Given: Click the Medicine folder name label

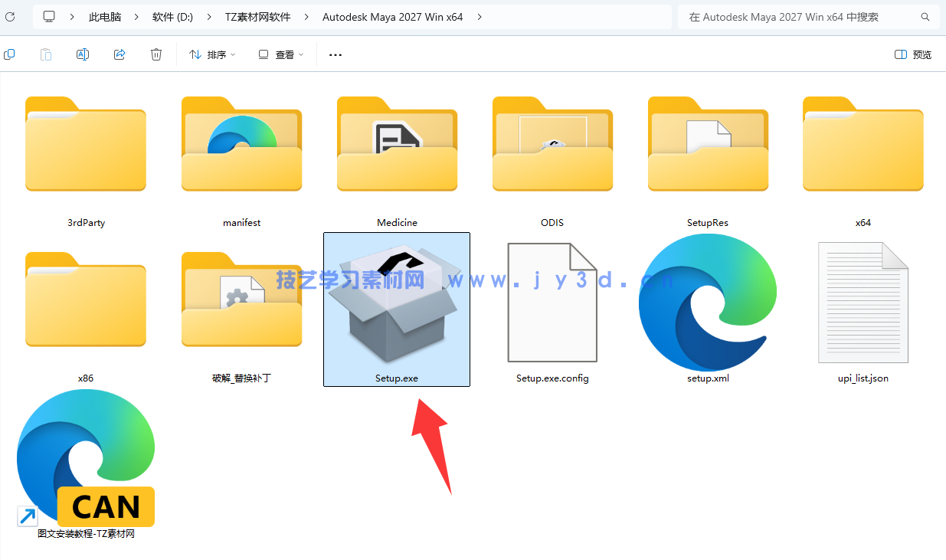Looking at the screenshot, I should [397, 222].
